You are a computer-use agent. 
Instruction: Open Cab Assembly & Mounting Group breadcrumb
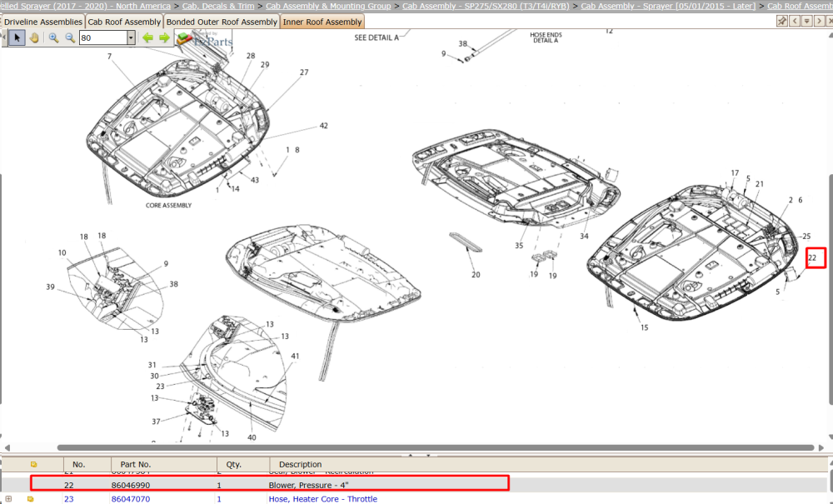coord(328,6)
